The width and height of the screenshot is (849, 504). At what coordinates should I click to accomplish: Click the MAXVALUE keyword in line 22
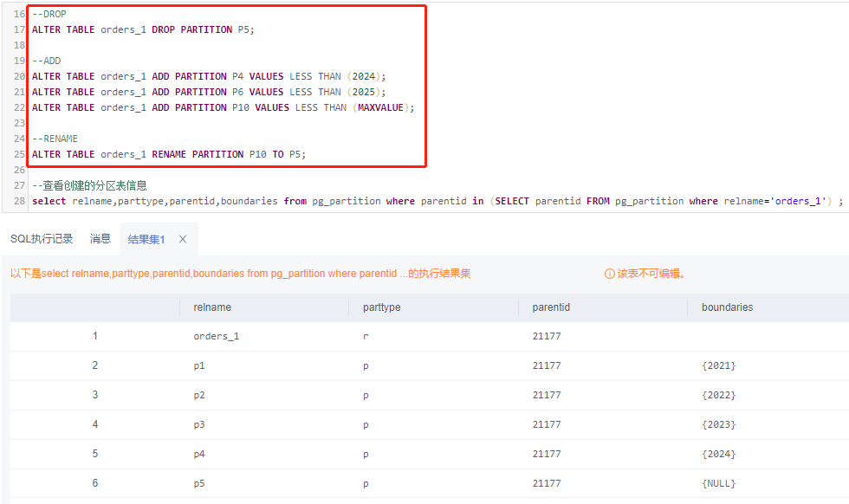(x=380, y=107)
